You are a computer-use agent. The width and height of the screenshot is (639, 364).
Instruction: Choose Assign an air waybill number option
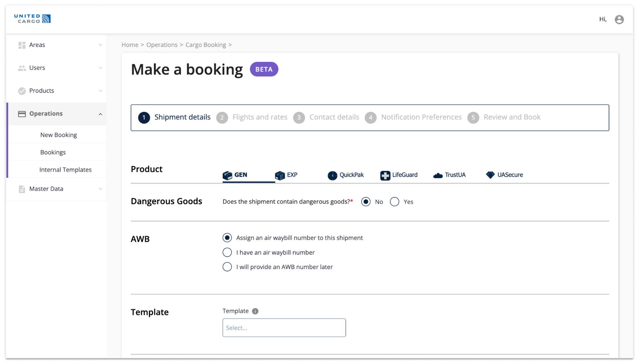click(x=227, y=238)
